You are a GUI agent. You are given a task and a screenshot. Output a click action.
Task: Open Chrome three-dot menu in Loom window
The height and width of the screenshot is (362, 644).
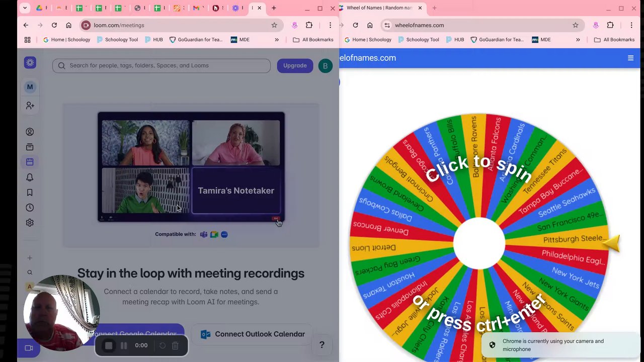[x=330, y=25]
